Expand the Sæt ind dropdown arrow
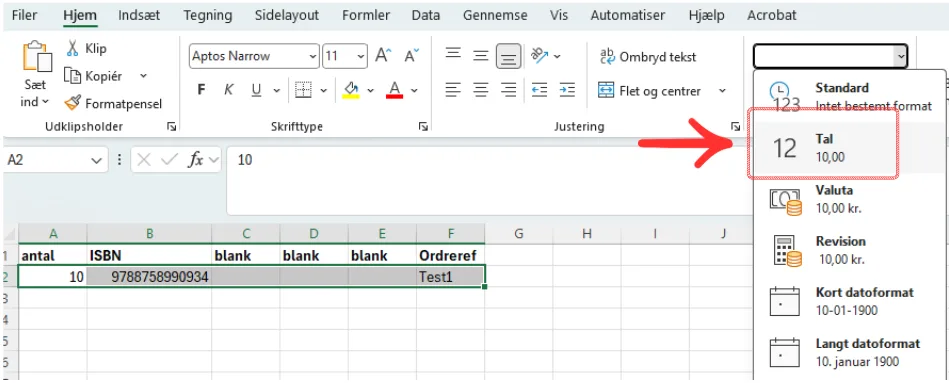 point(45,102)
